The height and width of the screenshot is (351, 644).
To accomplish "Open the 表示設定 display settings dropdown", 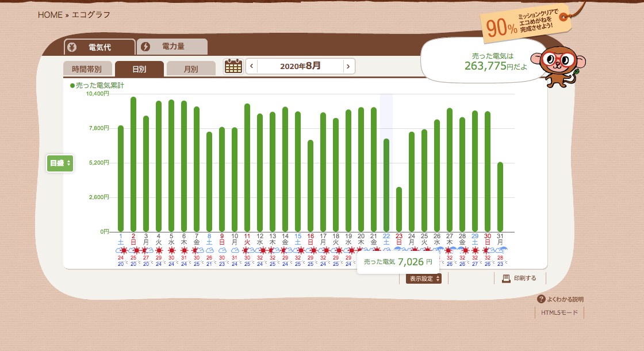I will (x=424, y=278).
